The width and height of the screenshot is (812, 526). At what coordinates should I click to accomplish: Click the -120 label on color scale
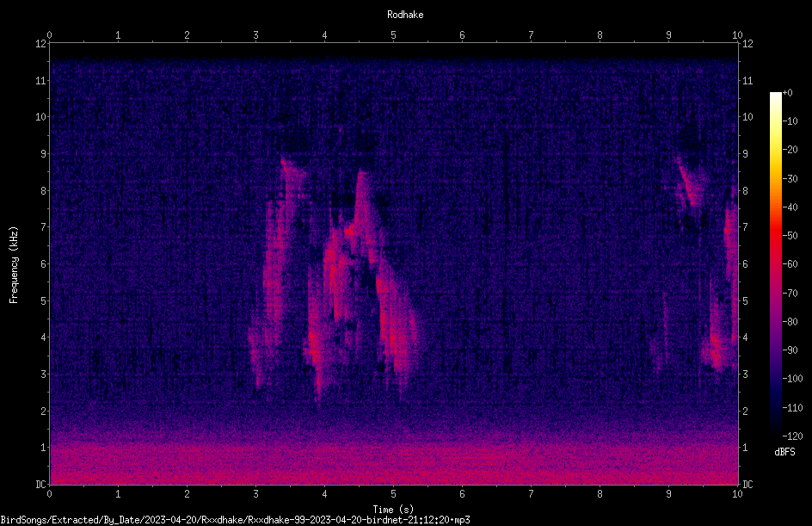coord(792,436)
